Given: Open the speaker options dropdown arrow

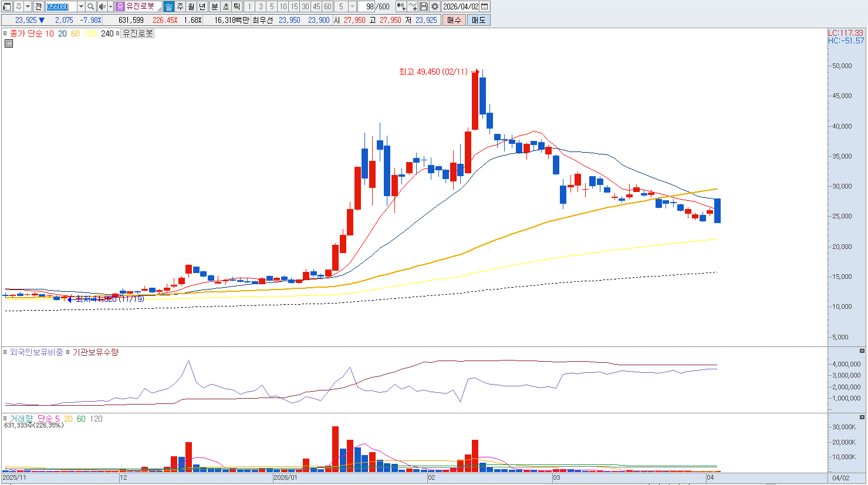Looking at the screenshot, I should (110, 6).
